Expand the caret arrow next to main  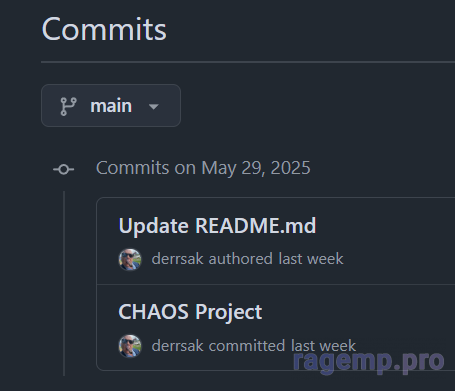coord(154,107)
